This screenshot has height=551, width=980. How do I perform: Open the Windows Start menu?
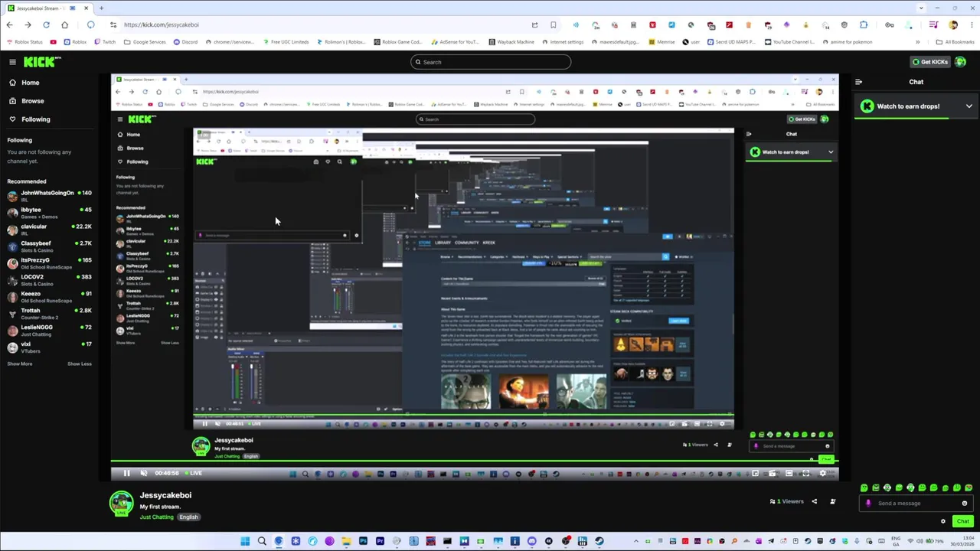click(x=245, y=542)
